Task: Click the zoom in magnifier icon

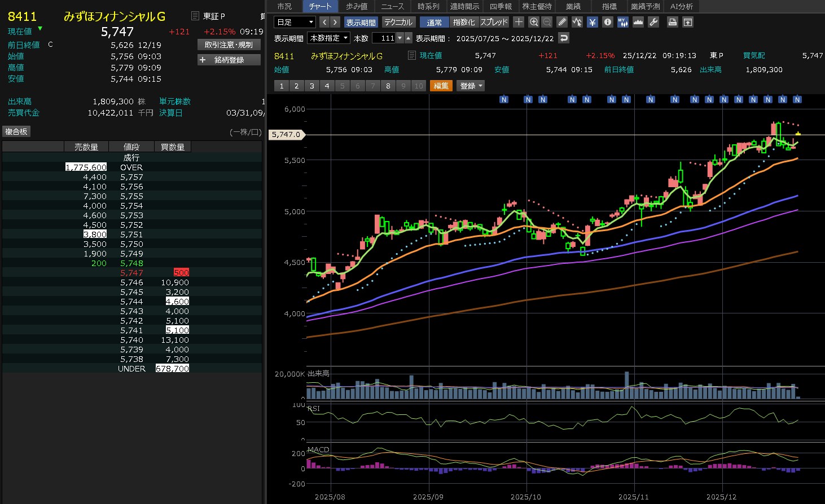Action: [534, 22]
